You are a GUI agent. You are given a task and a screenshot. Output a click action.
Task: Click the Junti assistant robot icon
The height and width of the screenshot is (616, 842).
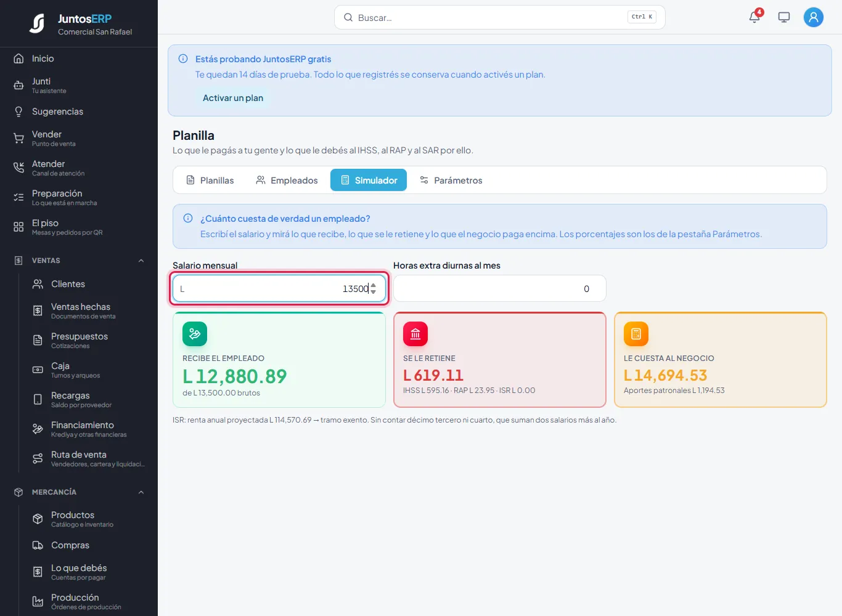click(18, 86)
